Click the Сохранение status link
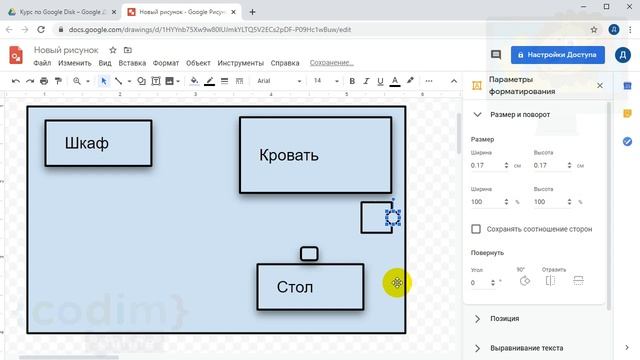Screen dimensions: 640x360 click(331, 63)
